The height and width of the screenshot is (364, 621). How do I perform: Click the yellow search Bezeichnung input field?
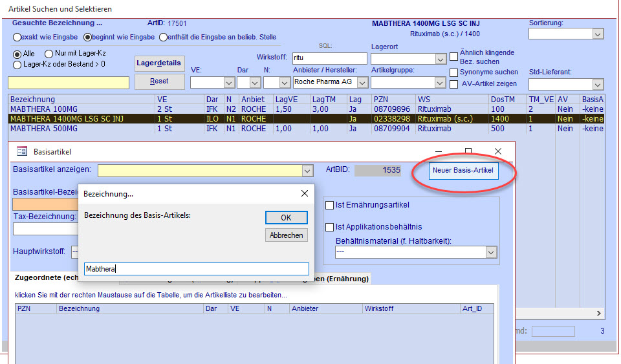pos(69,83)
